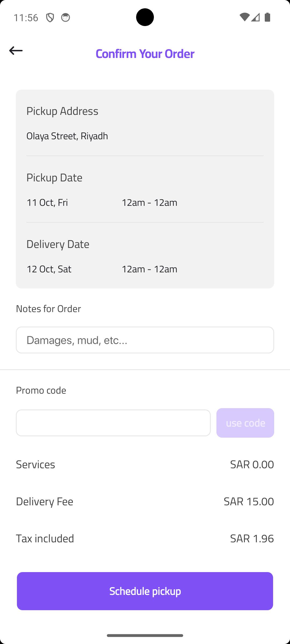Click the use code button
Screen dimensions: 290x644
245,423
